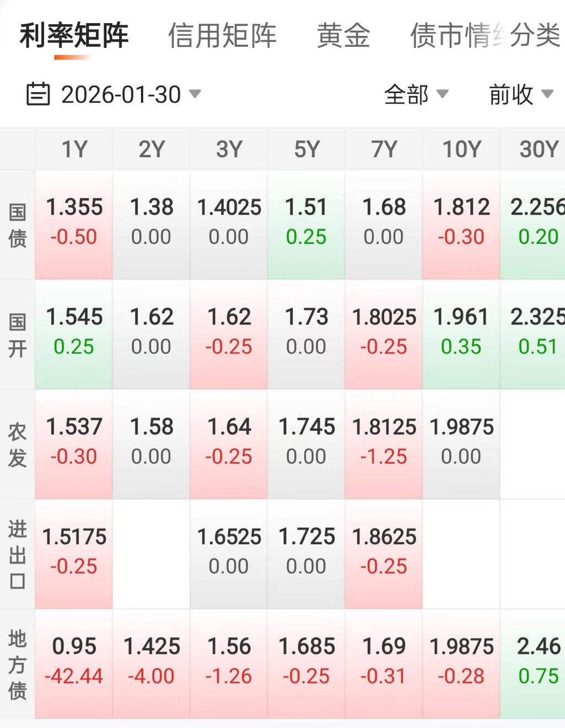This screenshot has width=565, height=728.
Task: Click the calendar icon beside the date
Action: click(38, 94)
